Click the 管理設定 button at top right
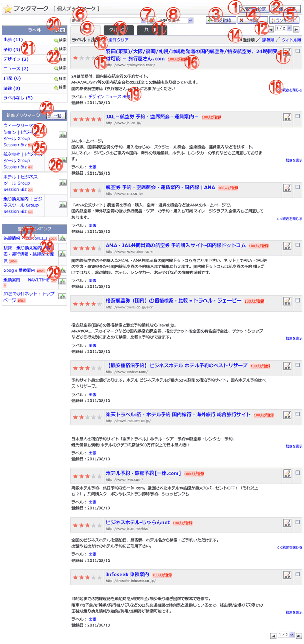Screen dimensions: 304x644 tap(254, 9)
